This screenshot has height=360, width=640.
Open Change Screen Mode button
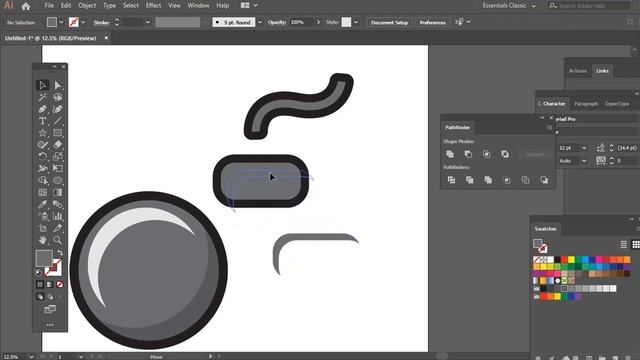[50, 309]
